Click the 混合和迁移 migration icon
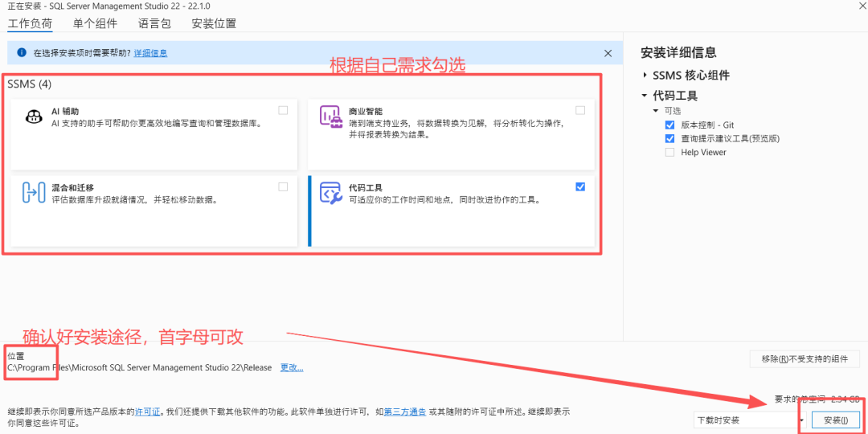The width and height of the screenshot is (868, 434). tap(33, 193)
